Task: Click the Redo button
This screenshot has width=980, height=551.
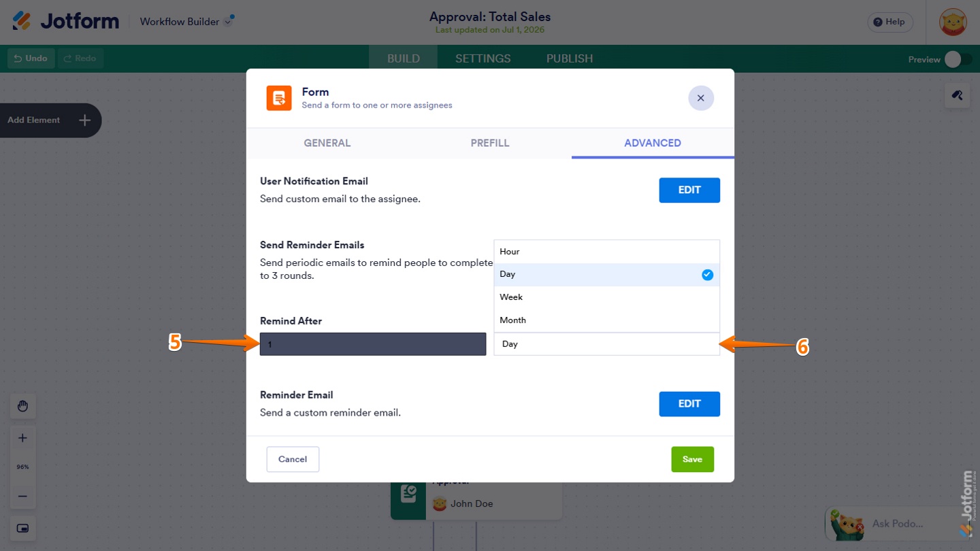Action: pyautogui.click(x=80, y=59)
